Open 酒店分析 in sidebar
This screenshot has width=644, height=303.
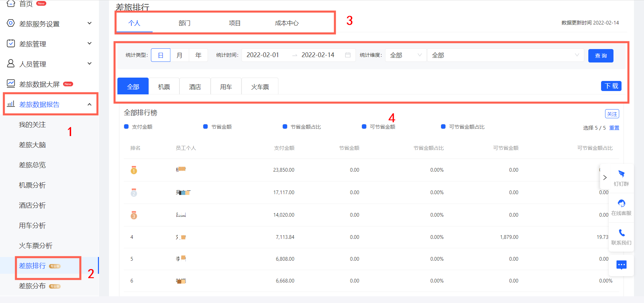click(32, 205)
